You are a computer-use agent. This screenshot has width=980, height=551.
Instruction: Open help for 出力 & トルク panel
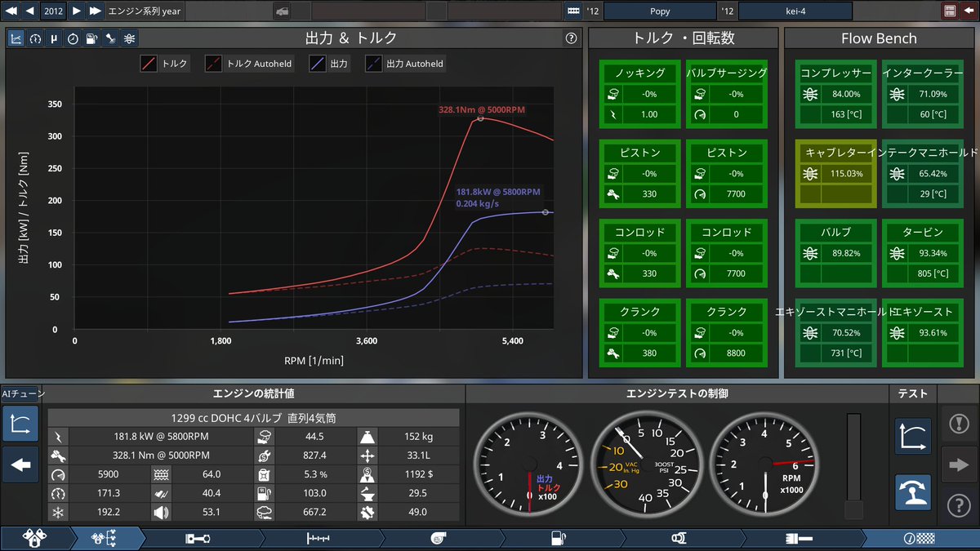pyautogui.click(x=571, y=38)
